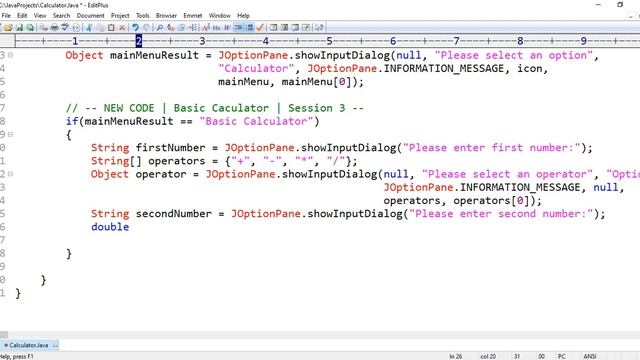Click the red check mark Preferences icon
The image size is (640, 360).
[x=260, y=28]
